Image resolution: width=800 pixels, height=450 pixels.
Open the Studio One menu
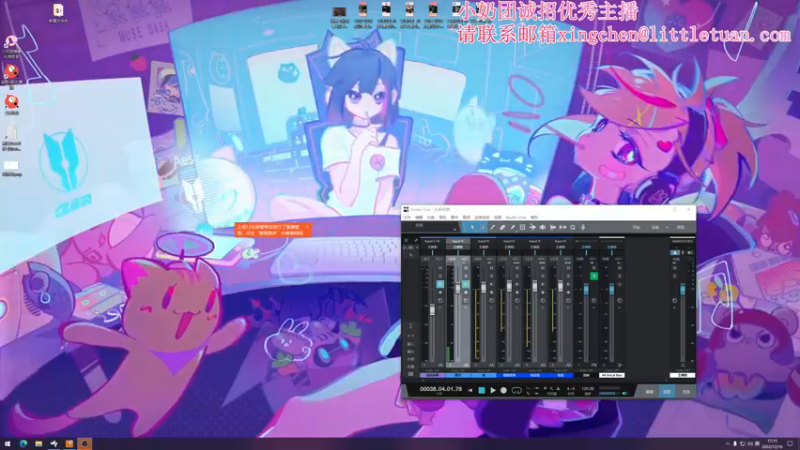[516, 217]
